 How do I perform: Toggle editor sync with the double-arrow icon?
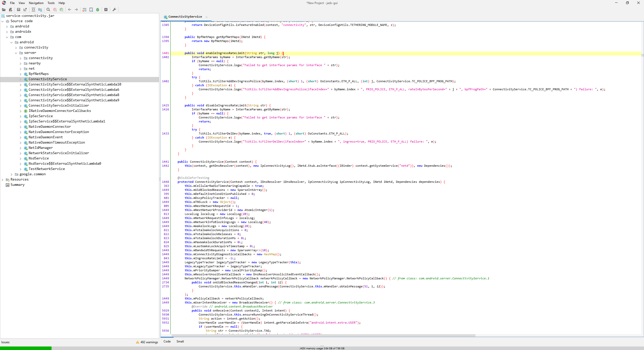click(33, 10)
